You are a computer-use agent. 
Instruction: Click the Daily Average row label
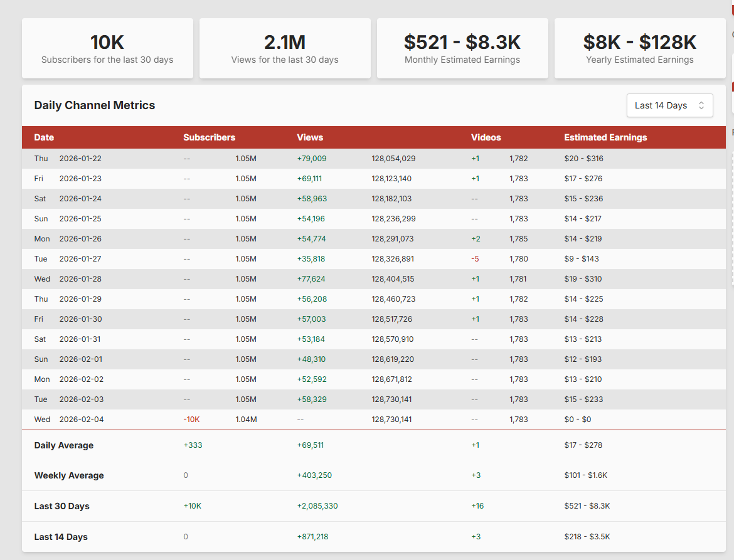[x=64, y=445]
